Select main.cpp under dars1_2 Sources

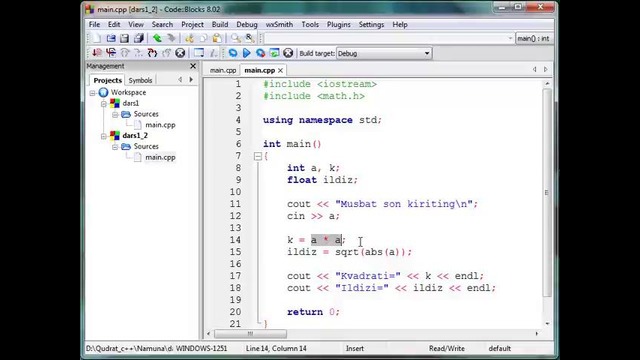160,157
